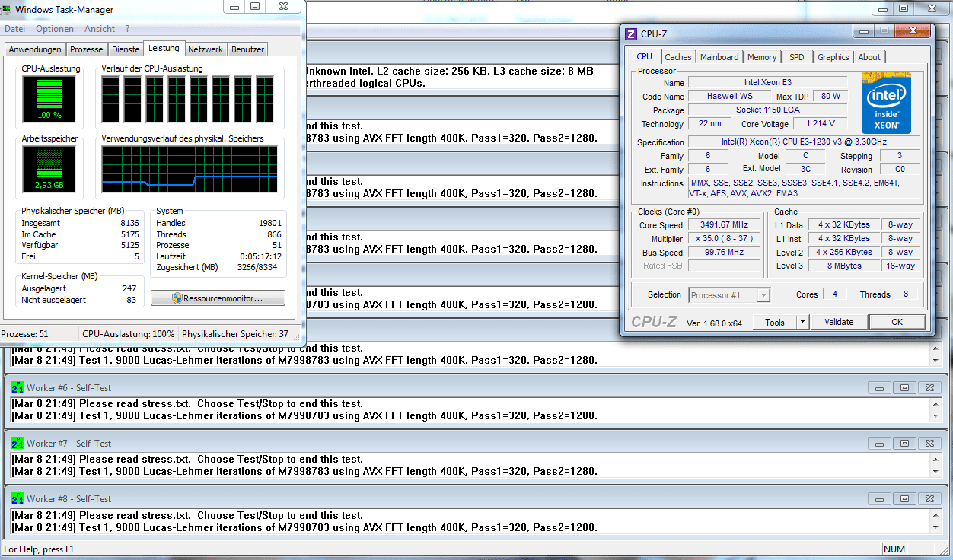This screenshot has height=560, width=953.
Task: Restore the Worker #6 window with its restore icon
Action: [x=904, y=388]
